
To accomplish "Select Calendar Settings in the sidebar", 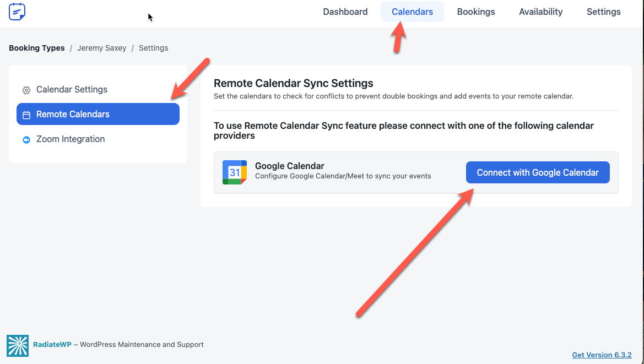I will 98,89.
